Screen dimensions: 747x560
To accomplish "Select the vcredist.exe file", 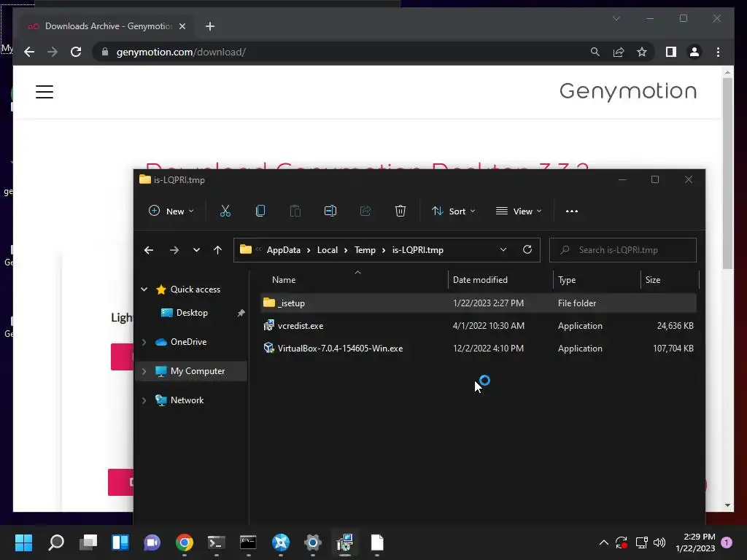I will [479, 326].
